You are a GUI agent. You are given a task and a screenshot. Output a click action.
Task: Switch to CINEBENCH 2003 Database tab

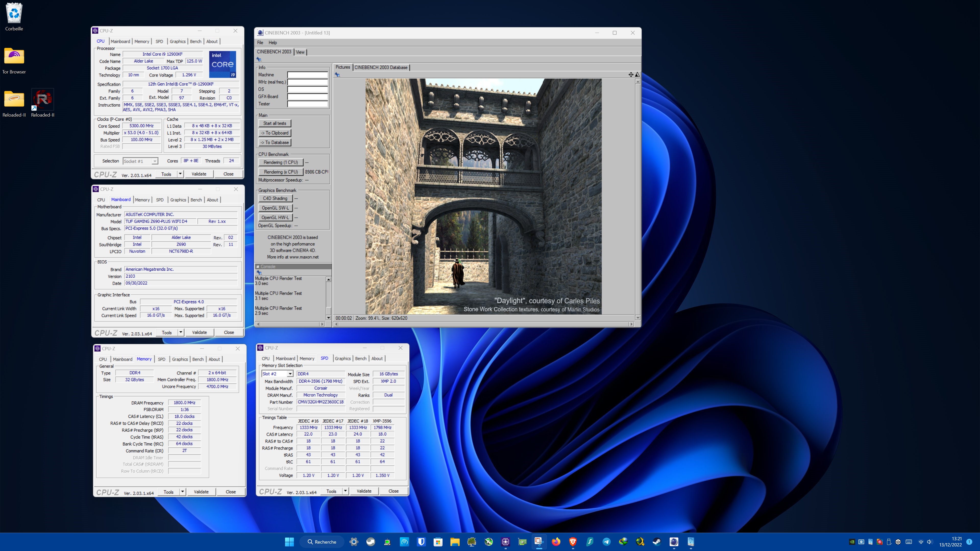[x=381, y=67]
